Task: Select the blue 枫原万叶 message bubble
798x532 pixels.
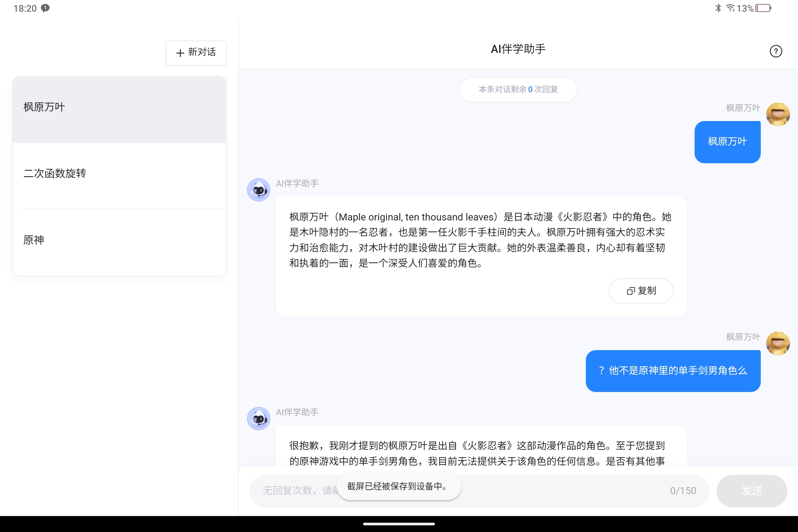Action: [x=728, y=142]
